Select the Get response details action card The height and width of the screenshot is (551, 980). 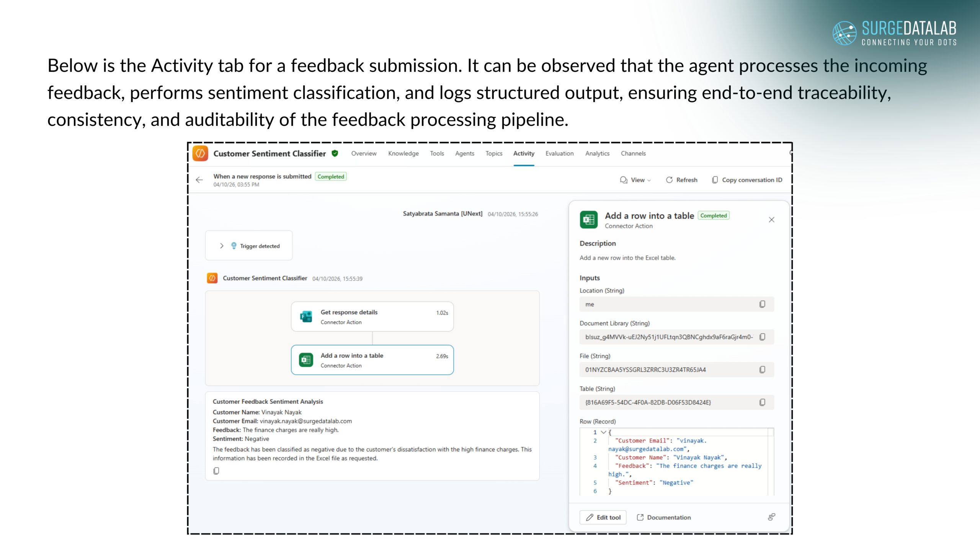coord(372,316)
